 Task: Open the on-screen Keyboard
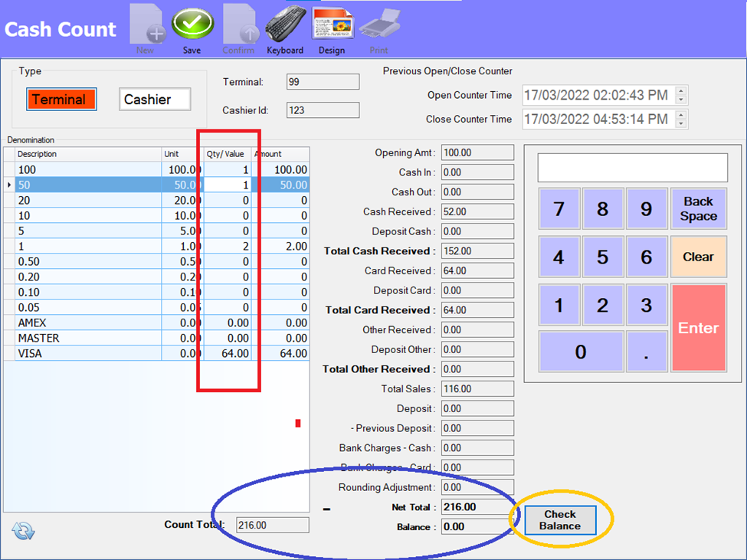coord(285,27)
